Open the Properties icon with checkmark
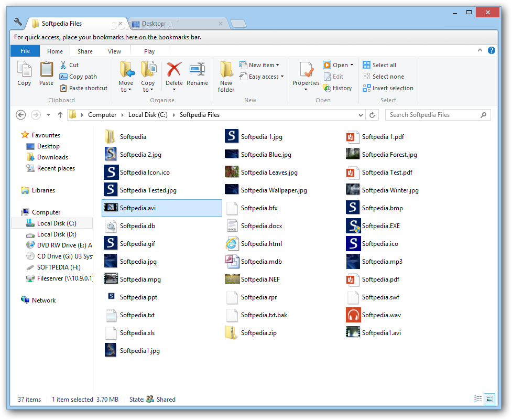This screenshot has height=420, width=512. (x=306, y=69)
